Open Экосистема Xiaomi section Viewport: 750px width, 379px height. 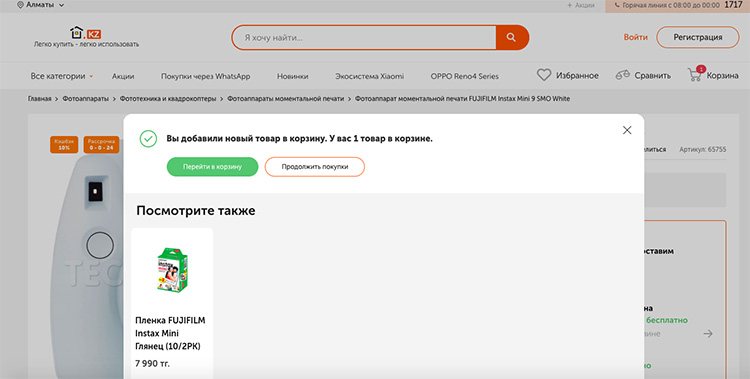[369, 76]
